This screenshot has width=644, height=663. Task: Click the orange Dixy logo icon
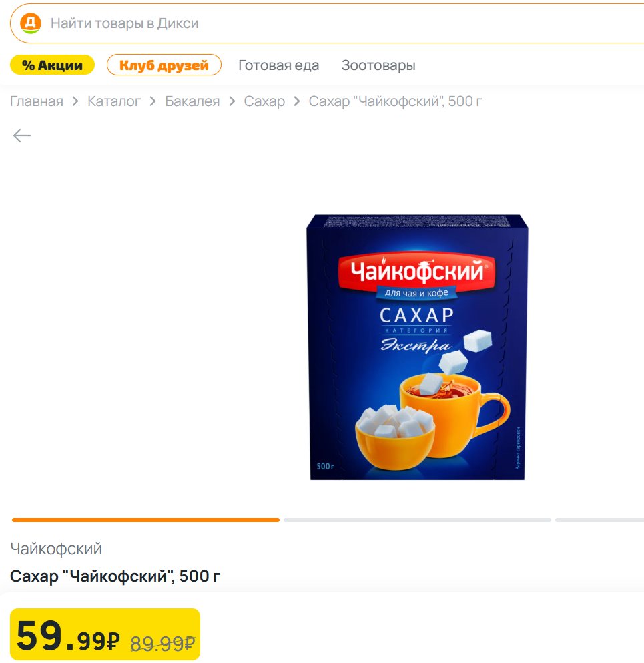click(x=31, y=23)
